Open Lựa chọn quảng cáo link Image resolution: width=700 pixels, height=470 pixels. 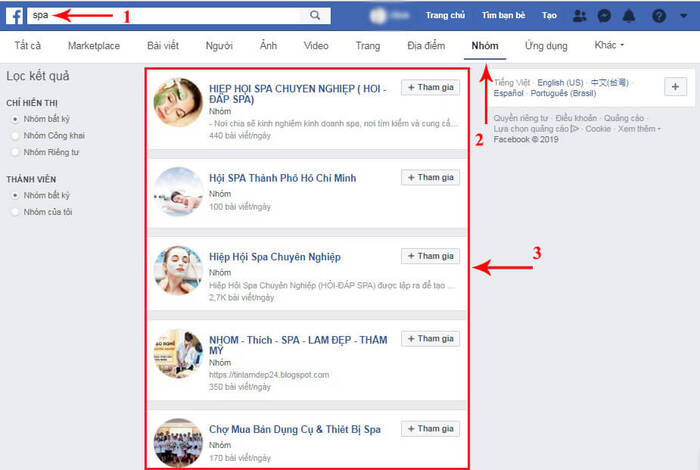(536, 129)
